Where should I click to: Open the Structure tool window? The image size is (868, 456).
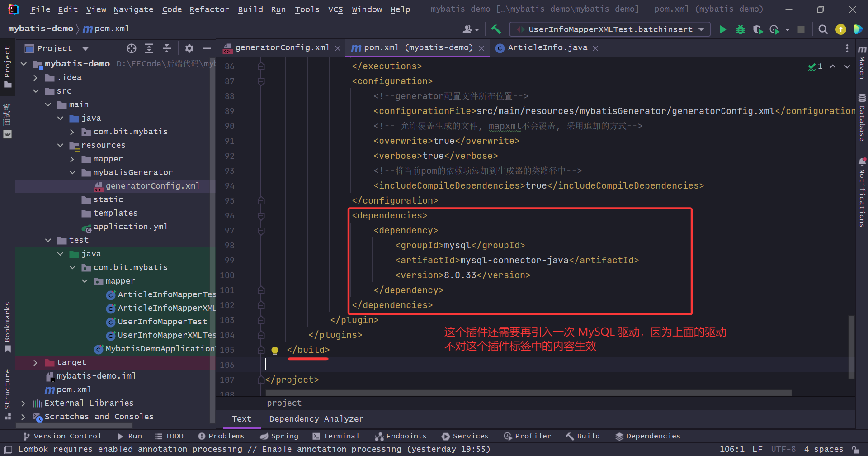(7, 394)
